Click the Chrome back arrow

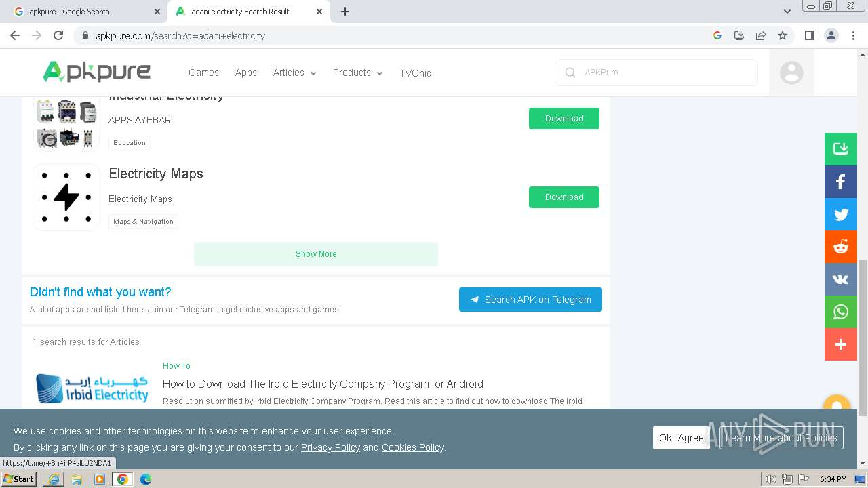click(x=15, y=35)
